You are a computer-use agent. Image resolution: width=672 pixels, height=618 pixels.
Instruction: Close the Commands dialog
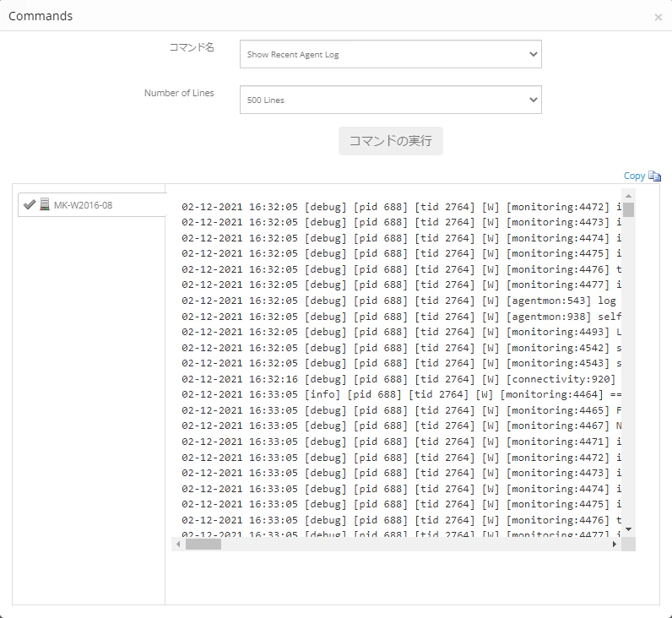click(x=658, y=17)
